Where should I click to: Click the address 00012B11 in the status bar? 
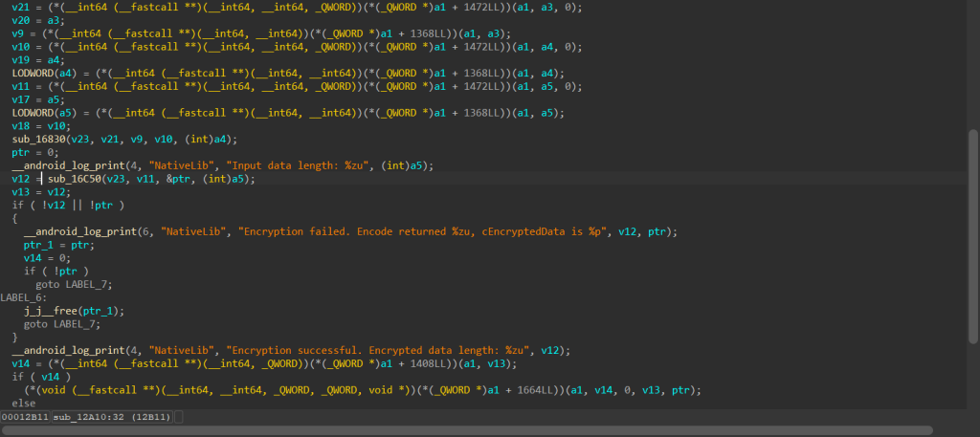pyautogui.click(x=25, y=417)
